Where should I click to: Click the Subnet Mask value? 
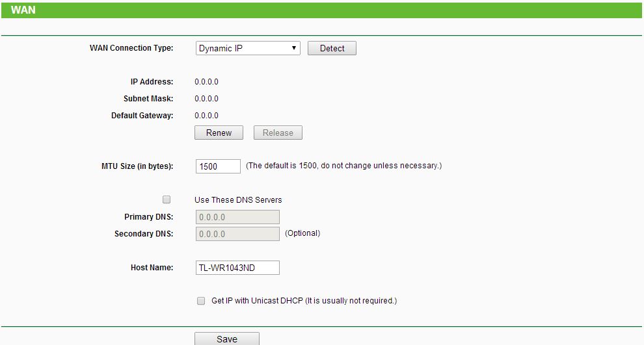[206, 99]
